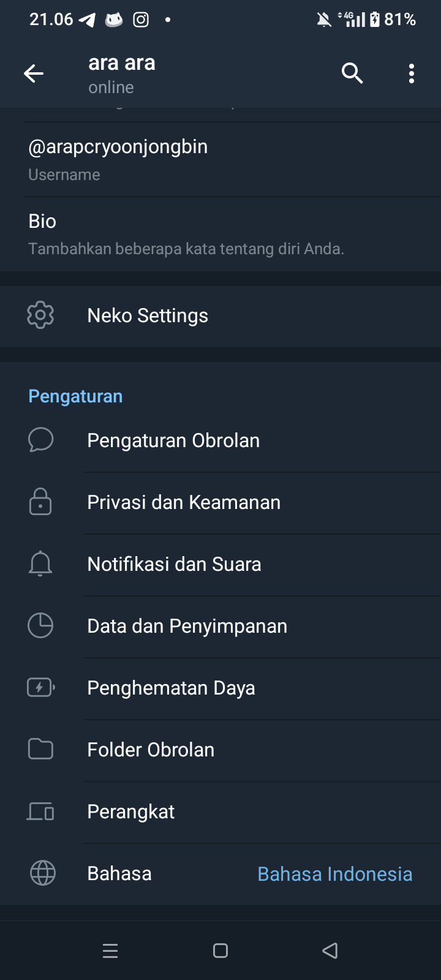Tap the Neko Settings gear icon

[40, 315]
